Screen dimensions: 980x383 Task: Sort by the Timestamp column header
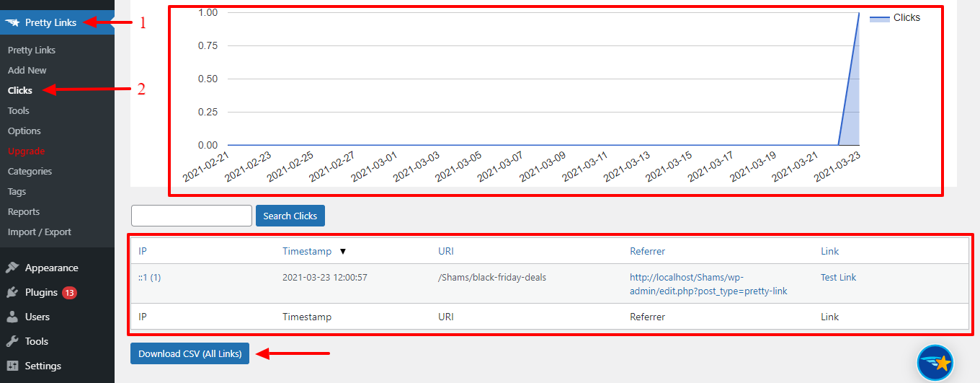(x=307, y=252)
